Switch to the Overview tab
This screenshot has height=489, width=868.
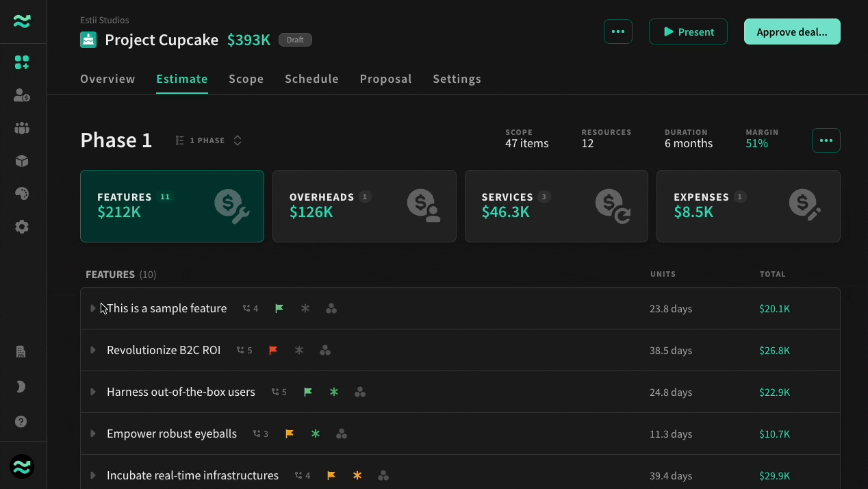coord(107,79)
